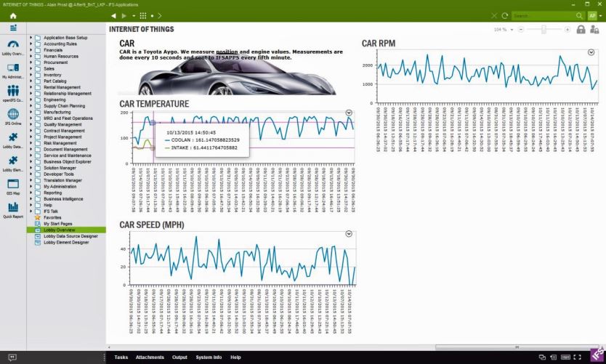
Task: Open the CAR TEMPERATURE chart options chevron
Action: (x=349, y=113)
